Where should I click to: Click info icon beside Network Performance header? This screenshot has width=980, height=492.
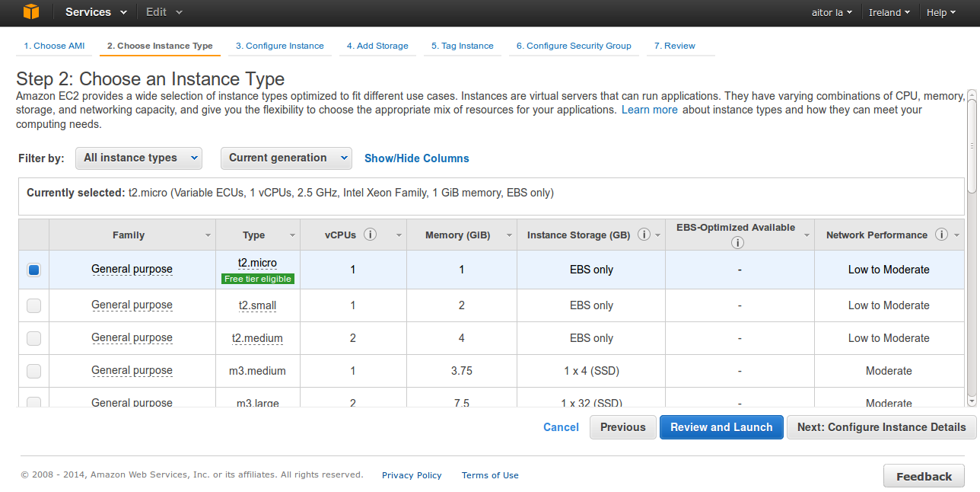pos(941,235)
